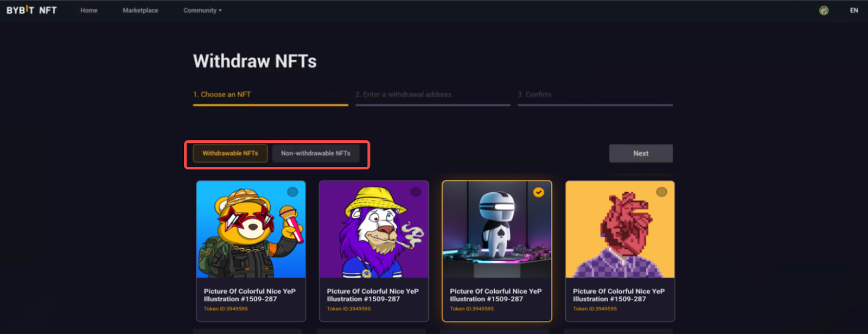Select the white robot NFT thumbnail
868x334 pixels.
pos(497,230)
